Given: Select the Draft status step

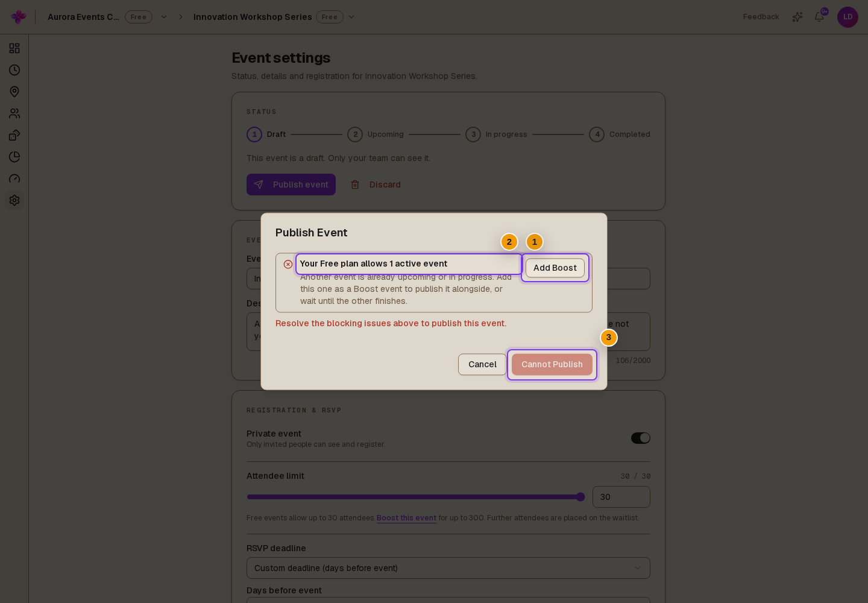Looking at the screenshot, I should [x=266, y=134].
